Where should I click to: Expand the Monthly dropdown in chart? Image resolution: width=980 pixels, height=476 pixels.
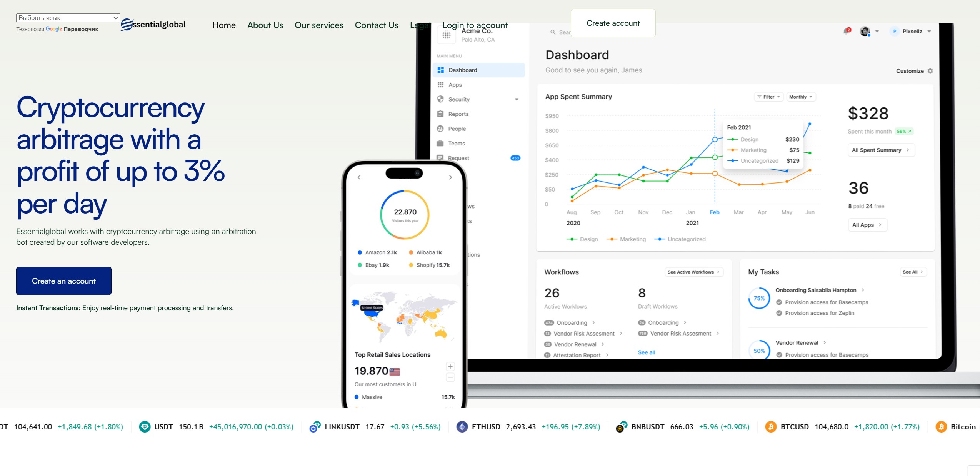(x=801, y=97)
